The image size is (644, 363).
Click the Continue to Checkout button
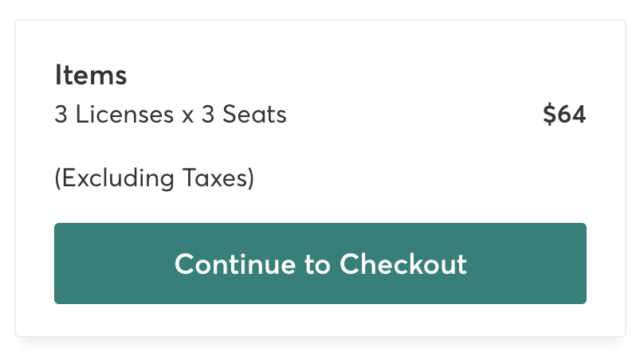[320, 263]
